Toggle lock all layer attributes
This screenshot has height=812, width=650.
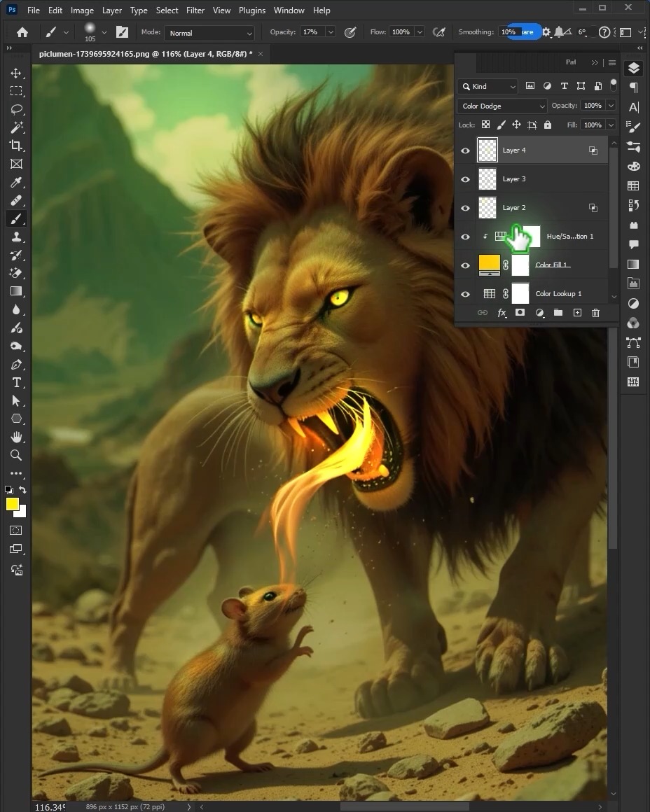(x=547, y=125)
